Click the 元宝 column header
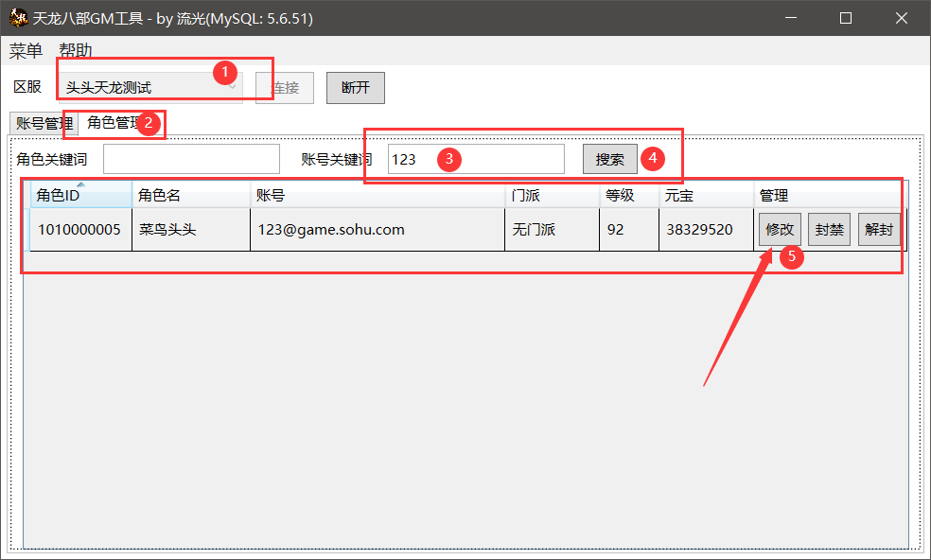 coord(707,195)
